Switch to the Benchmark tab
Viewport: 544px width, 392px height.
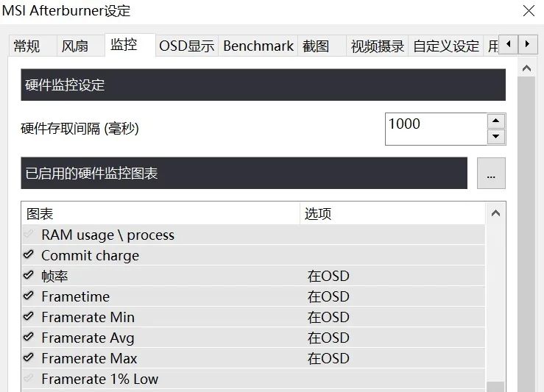point(258,46)
